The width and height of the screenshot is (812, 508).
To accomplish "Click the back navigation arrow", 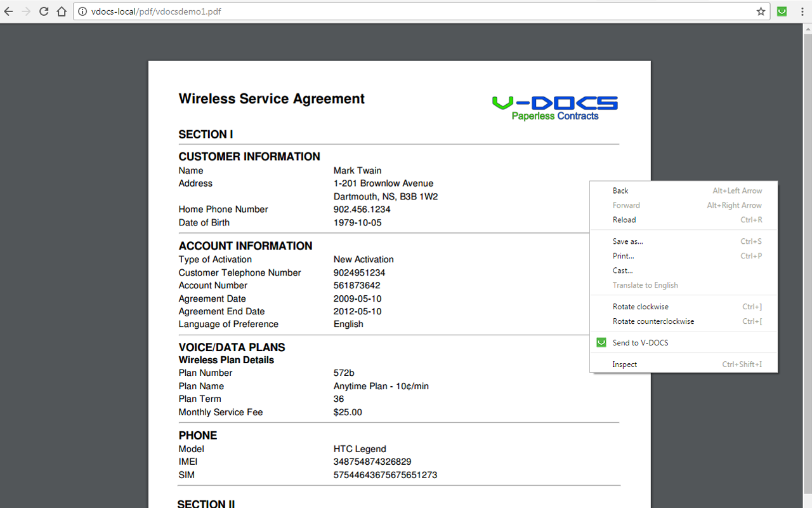I will pyautogui.click(x=8, y=11).
